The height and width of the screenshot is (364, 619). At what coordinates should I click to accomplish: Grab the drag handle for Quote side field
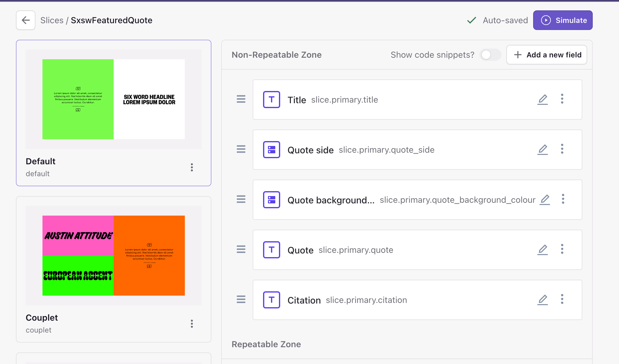pos(241,149)
